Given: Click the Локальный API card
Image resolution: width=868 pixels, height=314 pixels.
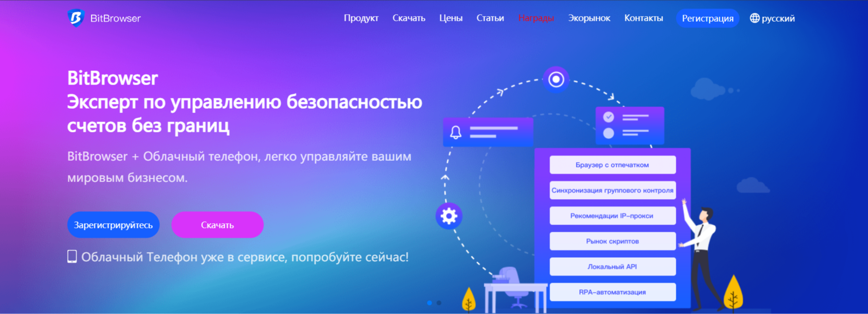Looking at the screenshot, I should (x=612, y=267).
